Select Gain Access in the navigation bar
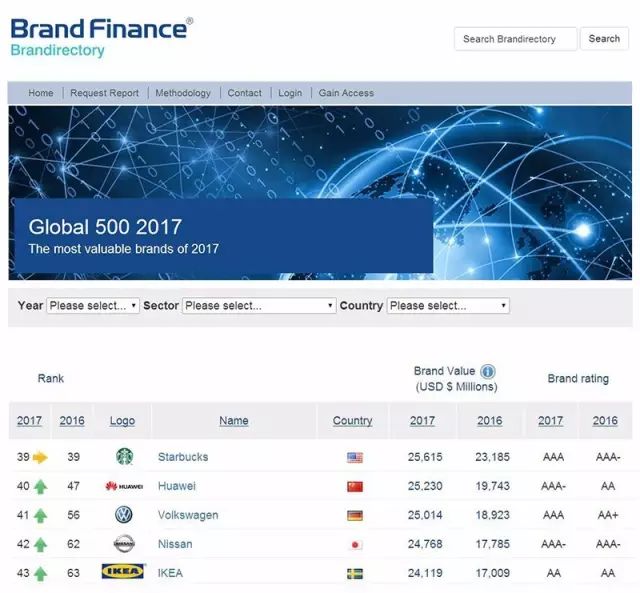 (346, 93)
